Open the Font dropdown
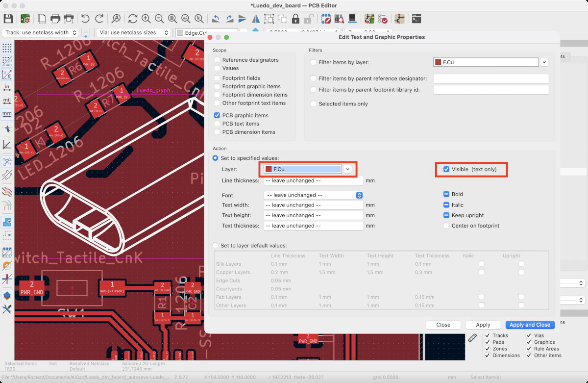588x383 pixels. pos(313,195)
